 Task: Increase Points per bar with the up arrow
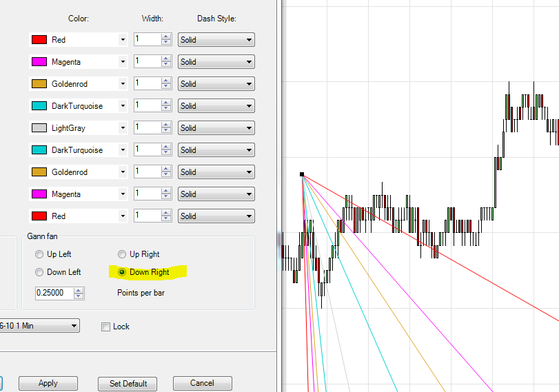(x=79, y=291)
